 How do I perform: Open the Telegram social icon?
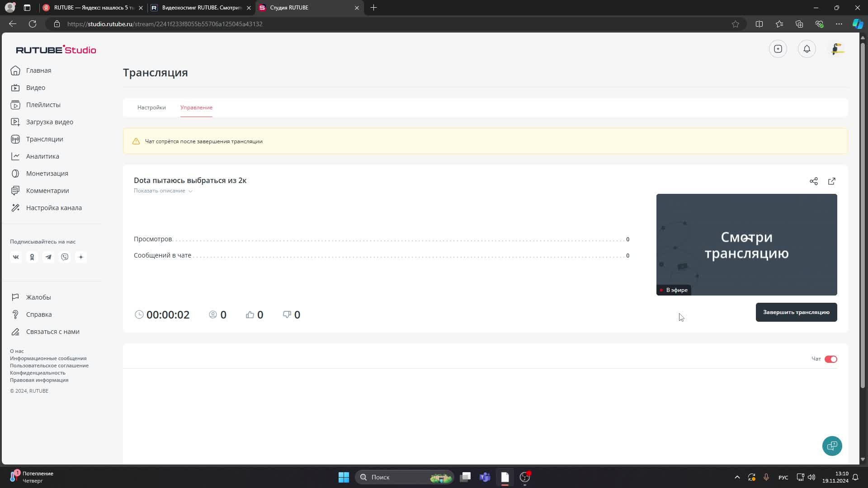(x=48, y=257)
